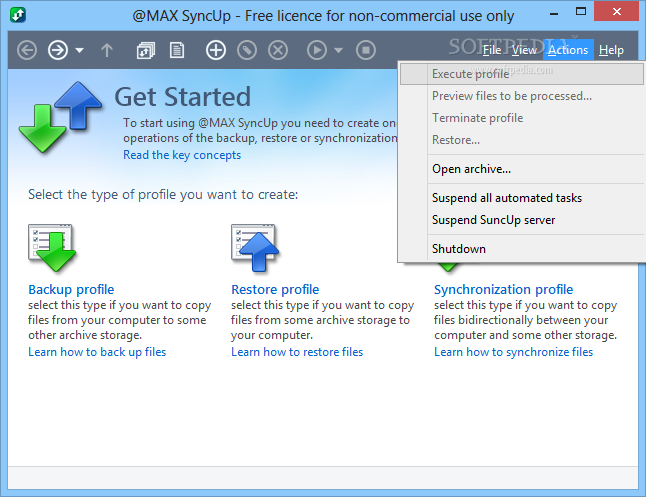This screenshot has height=497, width=646.
Task: Click the Run profile play icon
Action: click(x=317, y=50)
